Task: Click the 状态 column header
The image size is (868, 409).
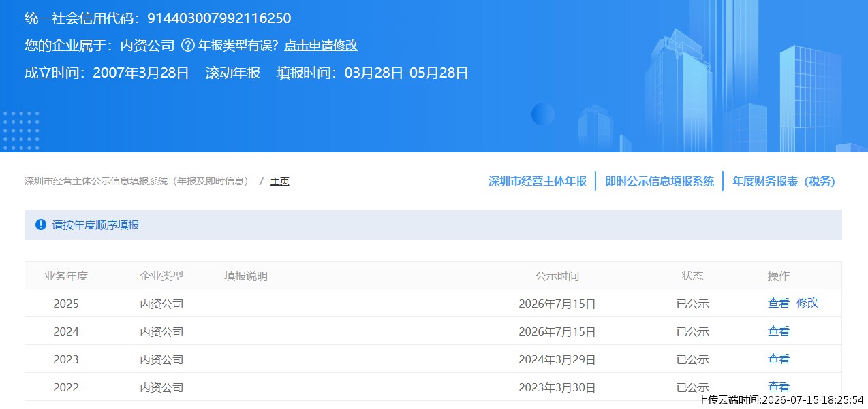Action: tap(693, 276)
